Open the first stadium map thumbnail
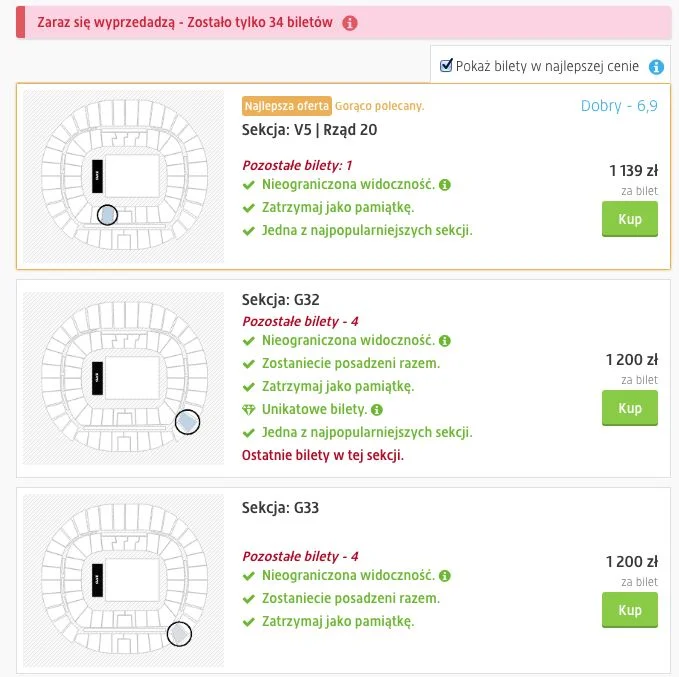The width and height of the screenshot is (679, 677). (x=123, y=176)
